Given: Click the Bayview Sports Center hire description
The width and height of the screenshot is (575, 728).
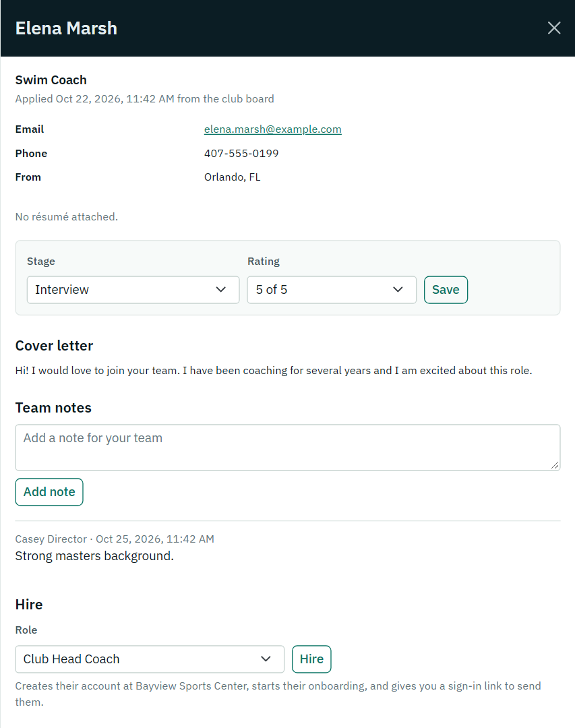Looking at the screenshot, I should click(x=278, y=694).
